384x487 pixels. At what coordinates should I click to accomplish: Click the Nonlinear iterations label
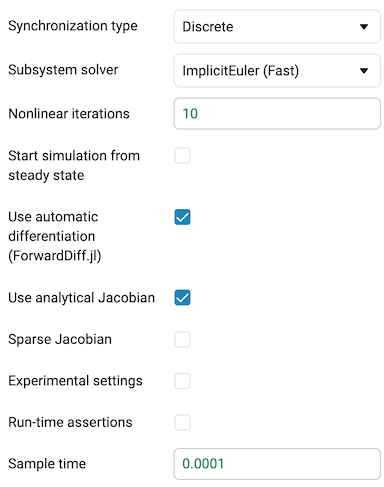[69, 114]
